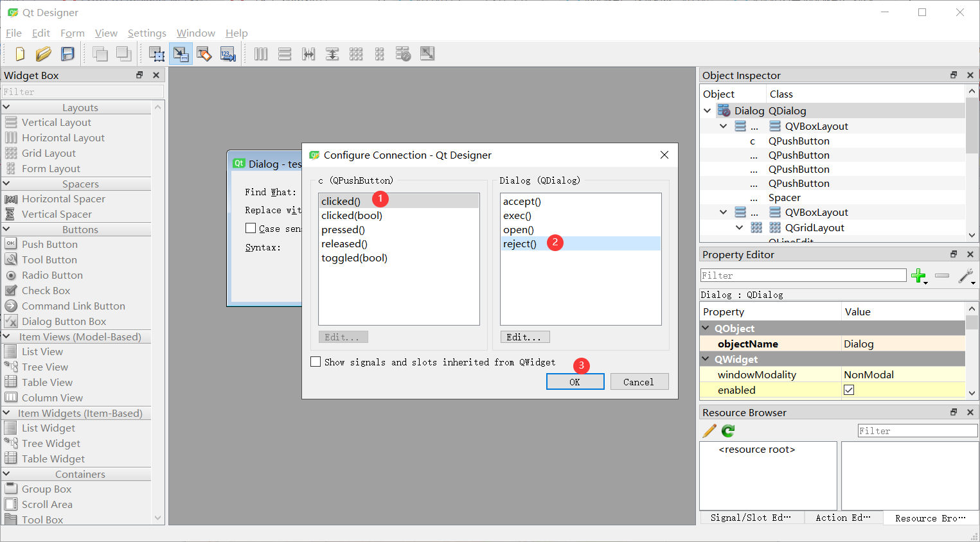Click Cancel in Configure Connection dialog
This screenshot has width=980, height=542.
[x=639, y=381]
